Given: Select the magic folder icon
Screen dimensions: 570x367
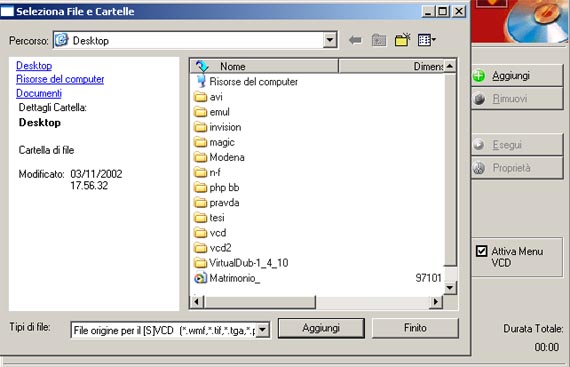Looking at the screenshot, I should 200,142.
